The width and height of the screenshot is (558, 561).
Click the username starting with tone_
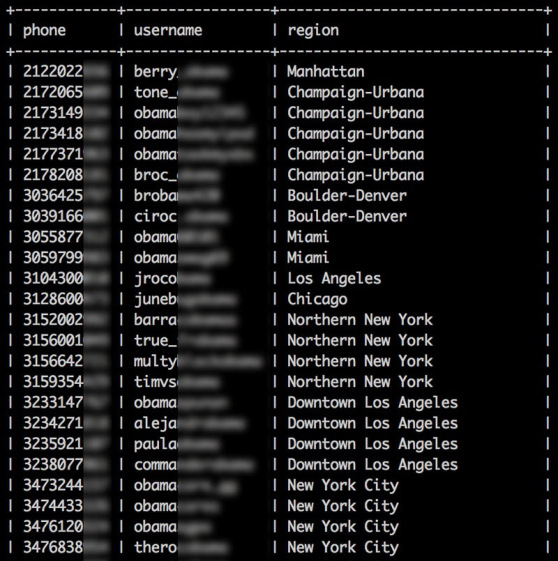tap(177, 92)
